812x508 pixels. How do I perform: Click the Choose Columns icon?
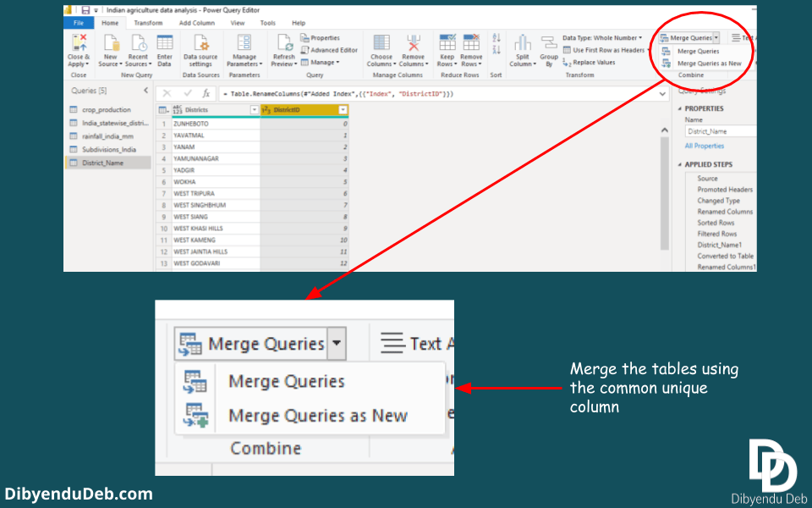381,42
